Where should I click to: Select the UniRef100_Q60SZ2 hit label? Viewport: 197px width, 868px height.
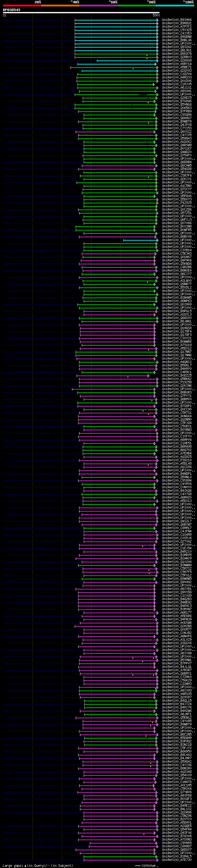coord(177,132)
